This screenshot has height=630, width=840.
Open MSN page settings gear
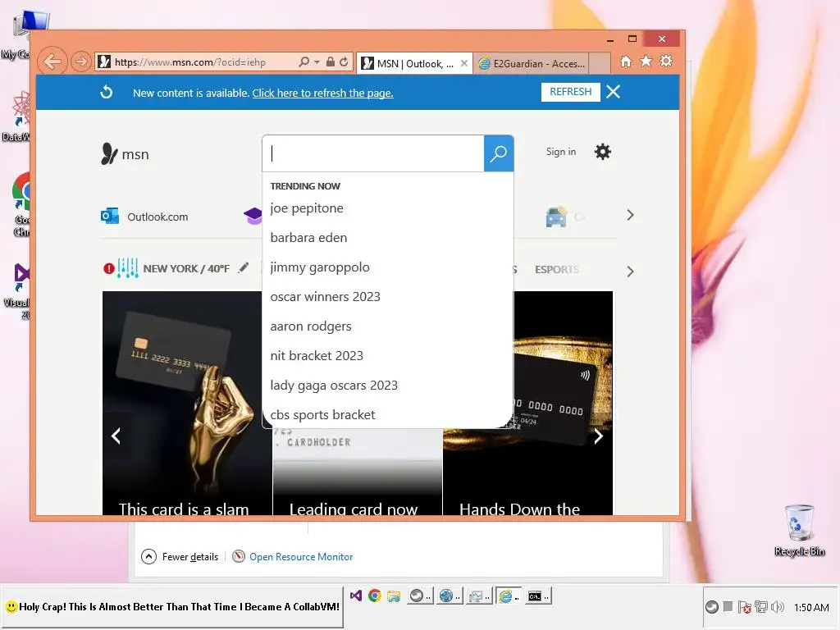(x=603, y=152)
